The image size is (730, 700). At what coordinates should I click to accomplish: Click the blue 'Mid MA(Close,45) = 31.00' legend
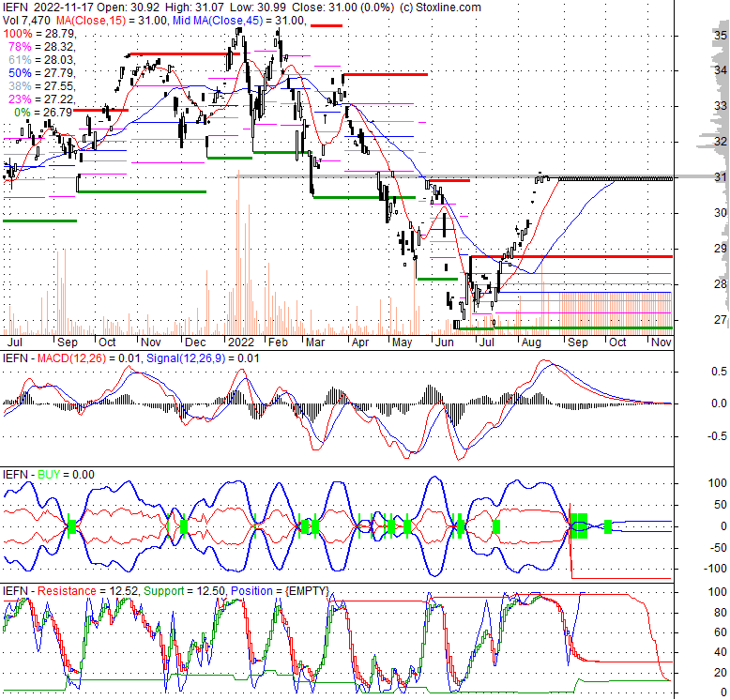point(238,21)
